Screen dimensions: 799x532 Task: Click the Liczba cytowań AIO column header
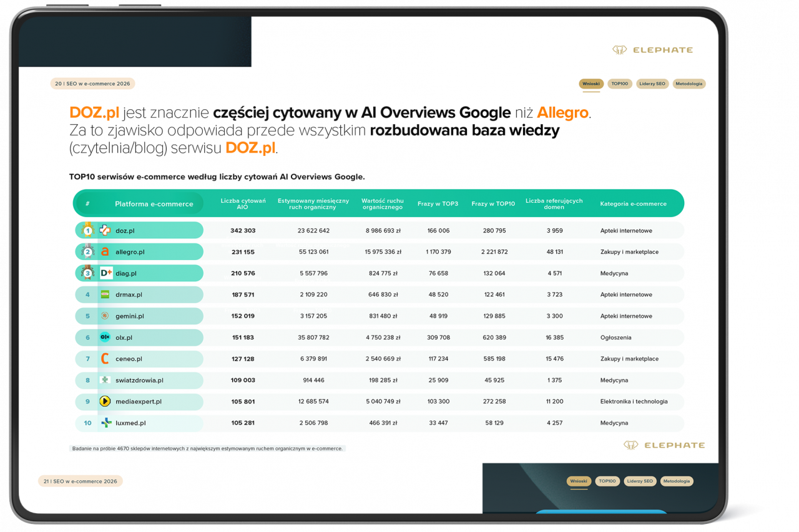(243, 203)
